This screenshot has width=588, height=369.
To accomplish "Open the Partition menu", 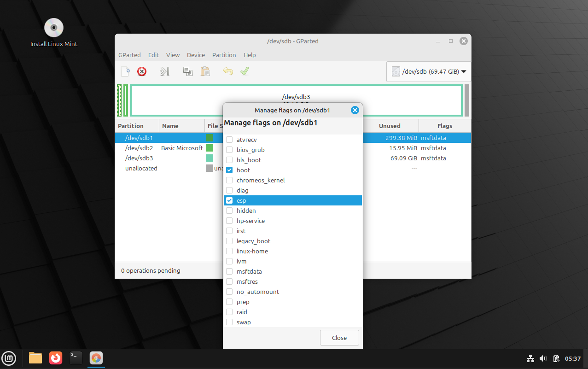I will pyautogui.click(x=224, y=55).
